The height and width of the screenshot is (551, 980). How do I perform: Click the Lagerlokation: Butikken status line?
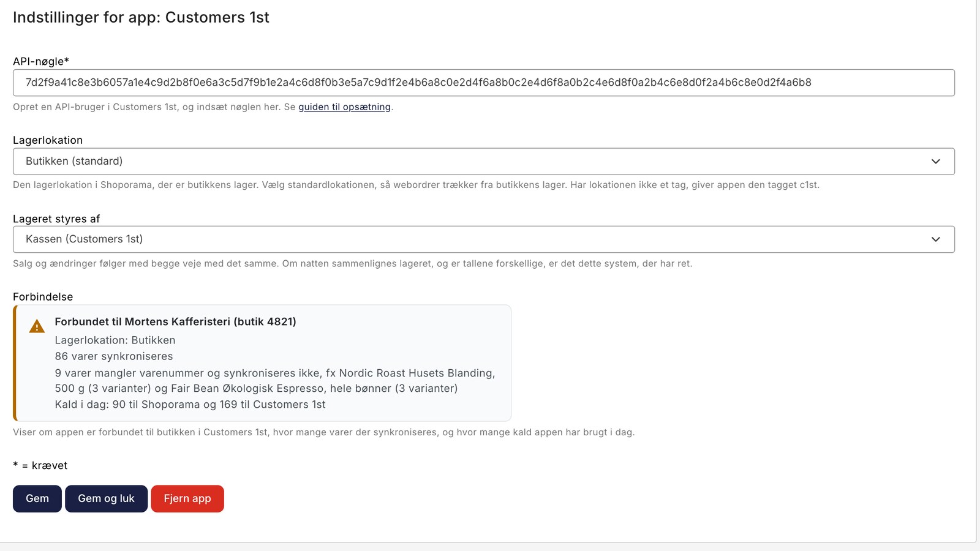115,340
